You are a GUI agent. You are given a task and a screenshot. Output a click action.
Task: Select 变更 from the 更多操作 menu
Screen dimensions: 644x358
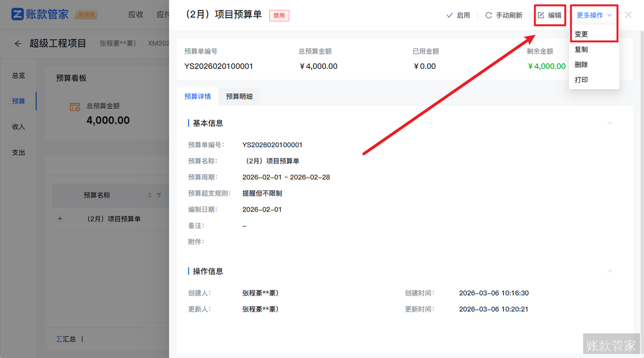pyautogui.click(x=580, y=34)
